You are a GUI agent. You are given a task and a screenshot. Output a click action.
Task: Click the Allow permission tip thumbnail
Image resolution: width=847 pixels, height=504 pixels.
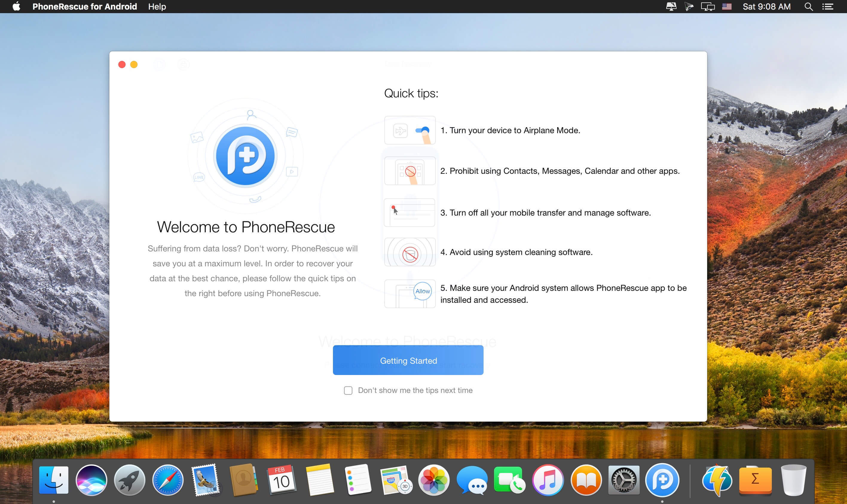click(x=409, y=294)
